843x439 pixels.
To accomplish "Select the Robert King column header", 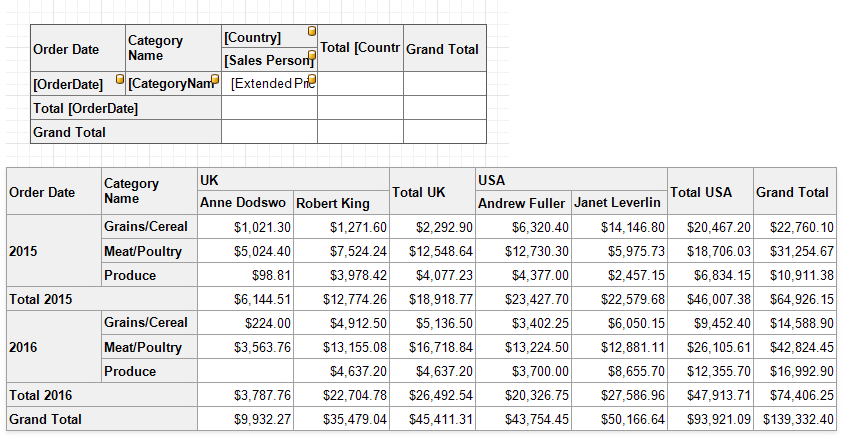I will click(x=341, y=203).
